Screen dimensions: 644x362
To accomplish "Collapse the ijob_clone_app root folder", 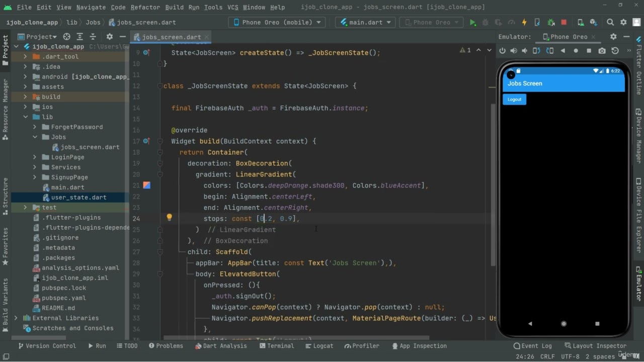I will coord(16,47).
